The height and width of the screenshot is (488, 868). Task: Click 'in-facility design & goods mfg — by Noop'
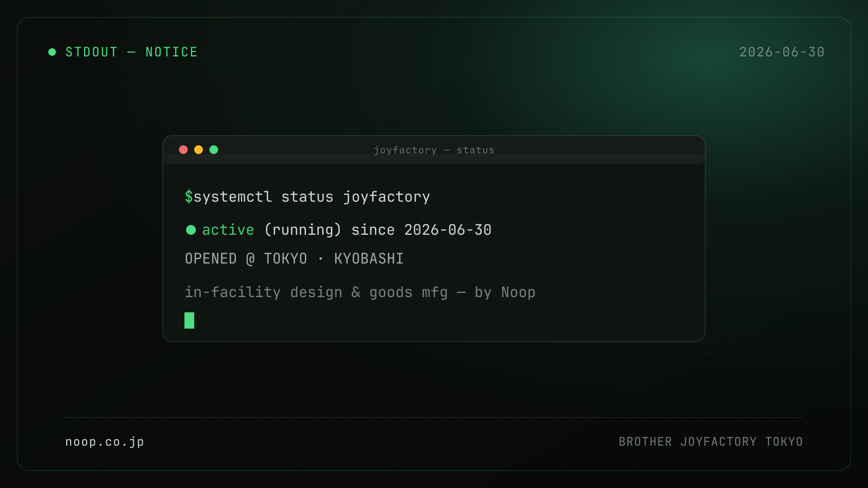click(360, 292)
